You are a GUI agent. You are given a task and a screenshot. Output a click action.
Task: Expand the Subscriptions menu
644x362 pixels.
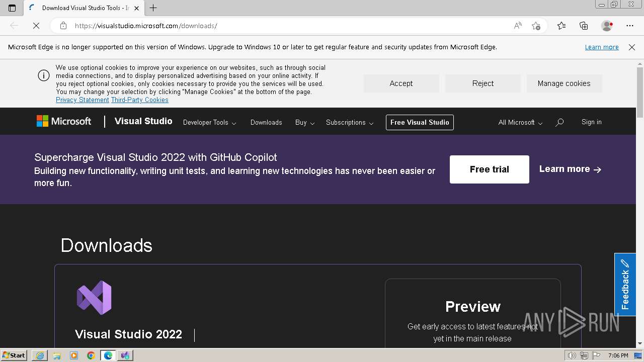pos(350,122)
